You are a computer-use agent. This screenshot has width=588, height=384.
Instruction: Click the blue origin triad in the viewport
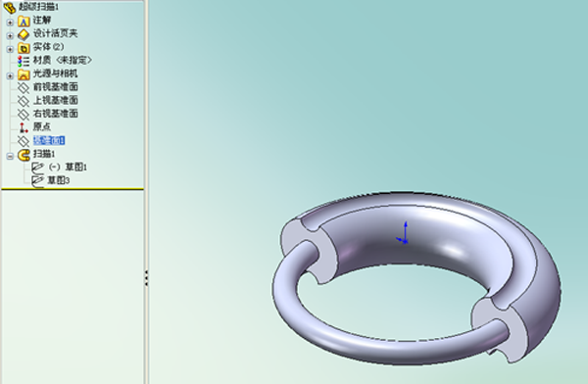403,233
